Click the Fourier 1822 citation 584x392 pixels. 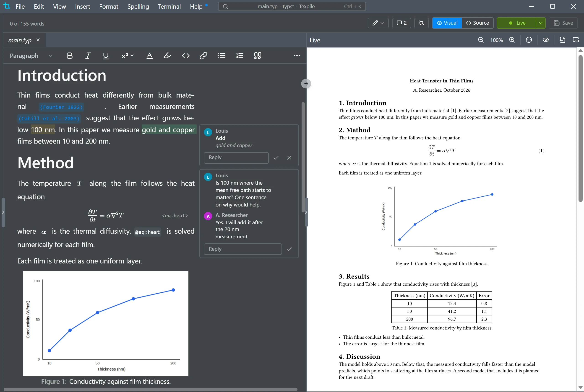coord(61,107)
